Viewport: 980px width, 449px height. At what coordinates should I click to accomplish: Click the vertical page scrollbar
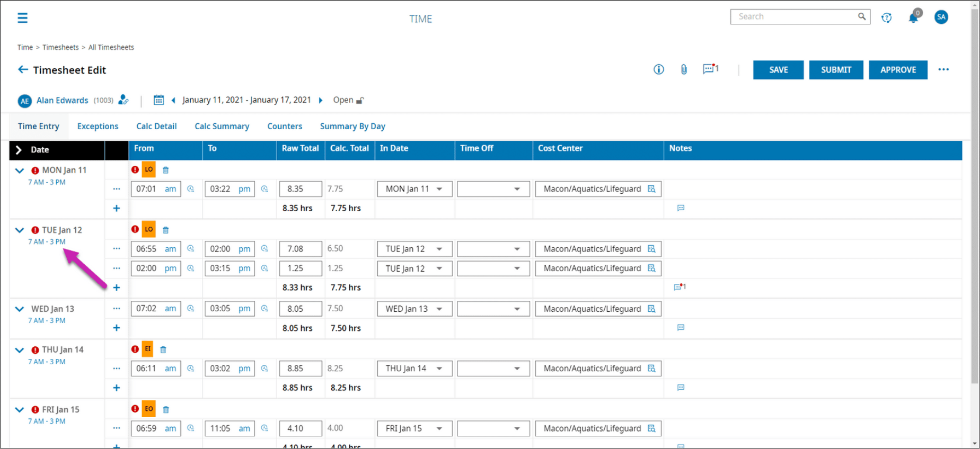pos(975,196)
